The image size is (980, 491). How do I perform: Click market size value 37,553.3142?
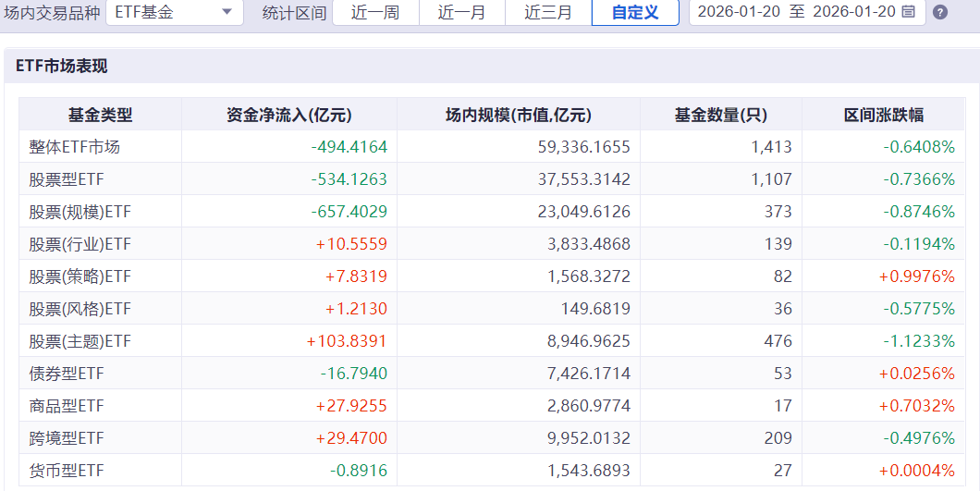pyautogui.click(x=583, y=179)
